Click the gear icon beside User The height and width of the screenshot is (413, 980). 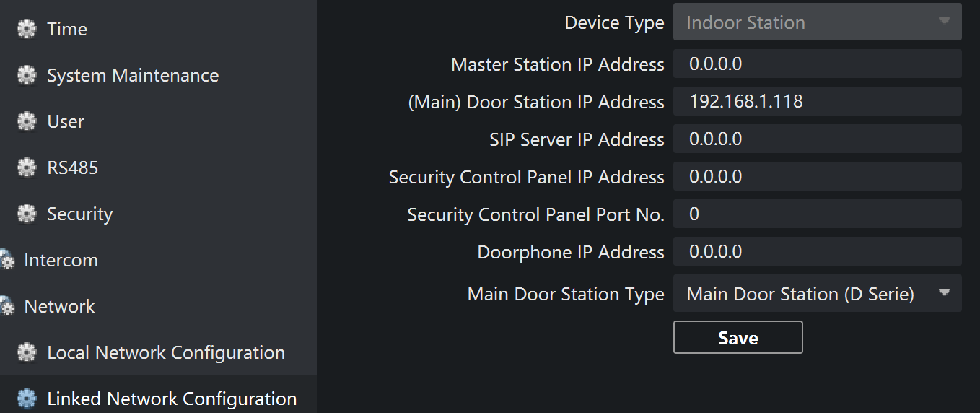point(27,122)
